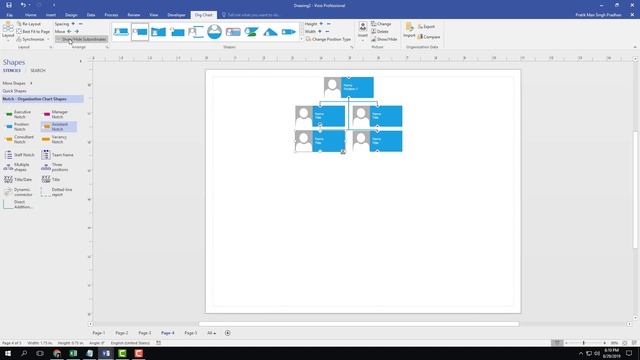
Task: Select the Consultant Notch shape
Action: click(20, 139)
